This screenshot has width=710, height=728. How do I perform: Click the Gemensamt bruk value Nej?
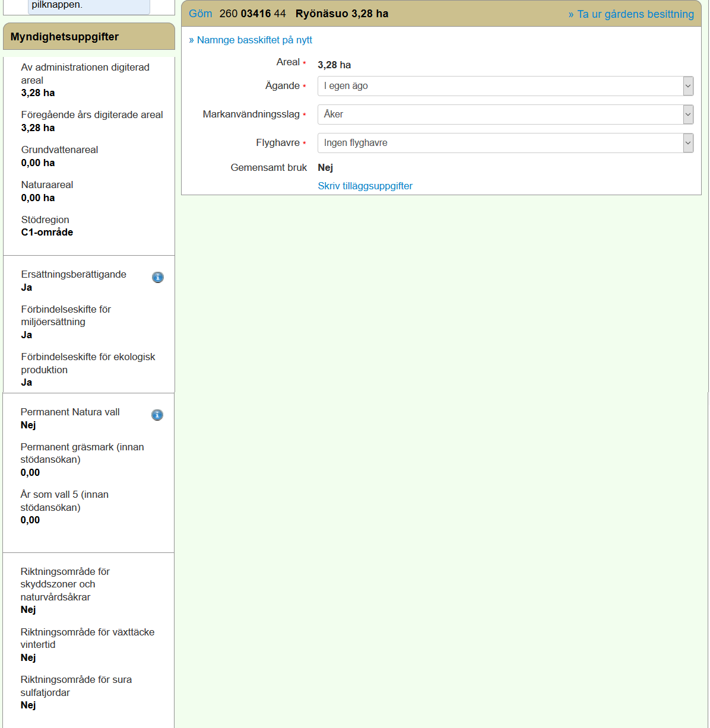[x=325, y=167]
